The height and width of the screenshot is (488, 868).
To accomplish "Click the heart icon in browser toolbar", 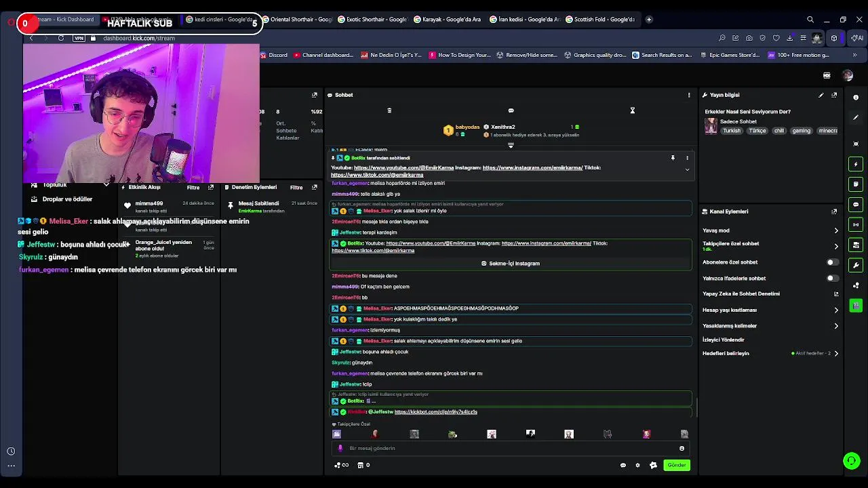I will [x=776, y=38].
